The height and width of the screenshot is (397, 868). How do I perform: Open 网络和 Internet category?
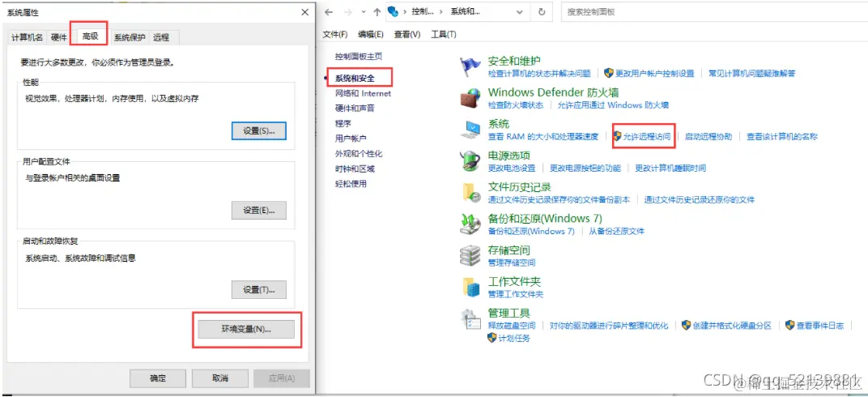[x=363, y=93]
